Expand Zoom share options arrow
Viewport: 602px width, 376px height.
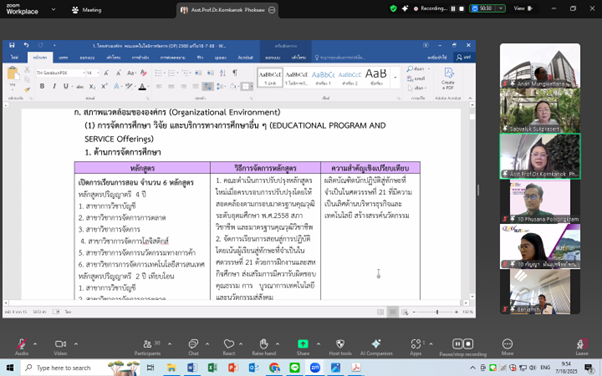(x=318, y=344)
